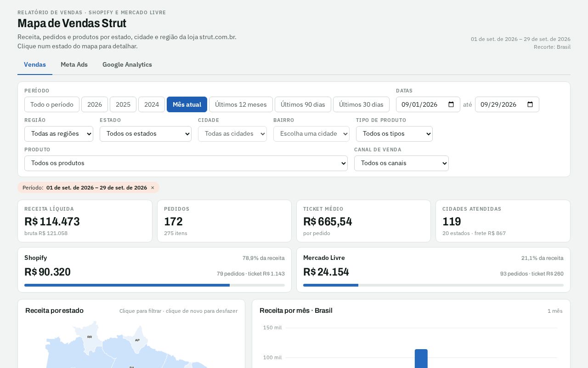Click the blue revenue bar in the monthly chart
Screen dimensions: 588x368
[x=421, y=358]
